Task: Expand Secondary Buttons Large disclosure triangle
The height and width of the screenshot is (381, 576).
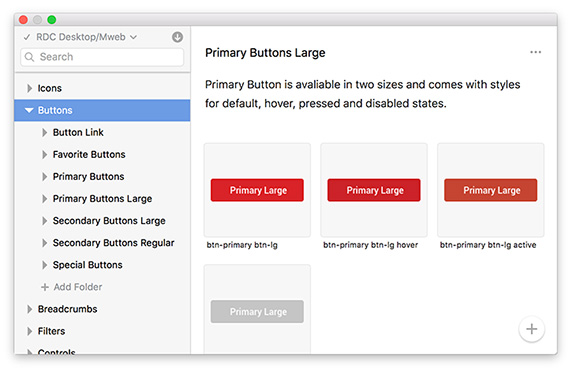Action: 44,221
